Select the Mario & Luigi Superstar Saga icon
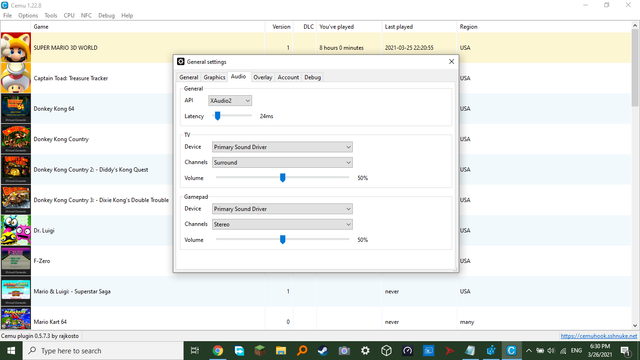The image size is (640, 360). point(16,291)
